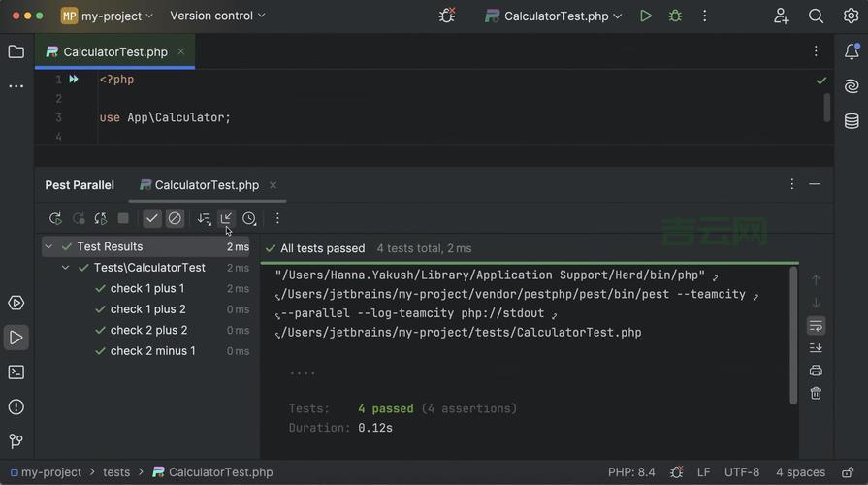Open the Database tool window

(852, 121)
